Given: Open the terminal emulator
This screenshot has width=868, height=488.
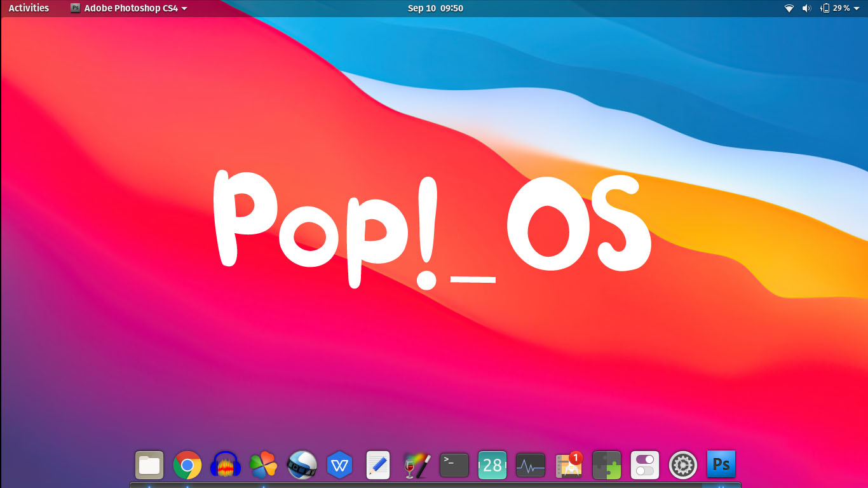Looking at the screenshot, I should click(454, 464).
